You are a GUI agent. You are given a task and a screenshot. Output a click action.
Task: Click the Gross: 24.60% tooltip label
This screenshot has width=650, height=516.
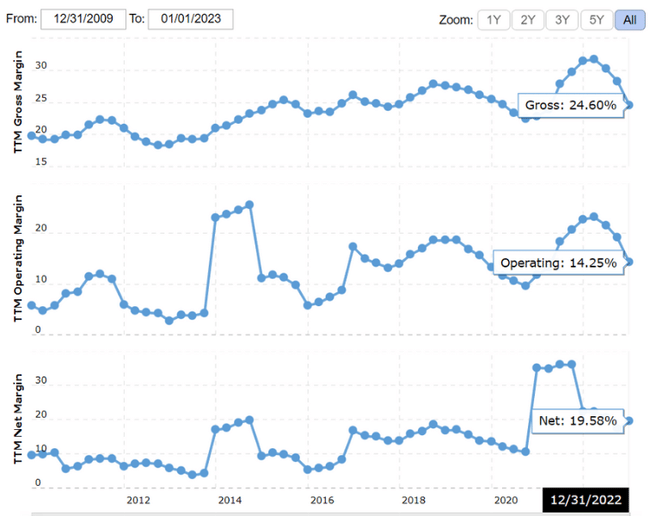(x=570, y=105)
